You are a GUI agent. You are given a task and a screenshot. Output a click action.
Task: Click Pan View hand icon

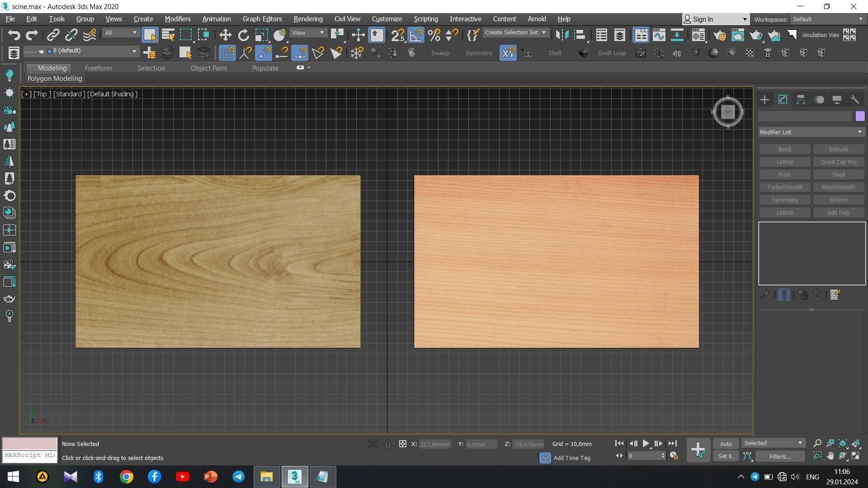point(830,456)
